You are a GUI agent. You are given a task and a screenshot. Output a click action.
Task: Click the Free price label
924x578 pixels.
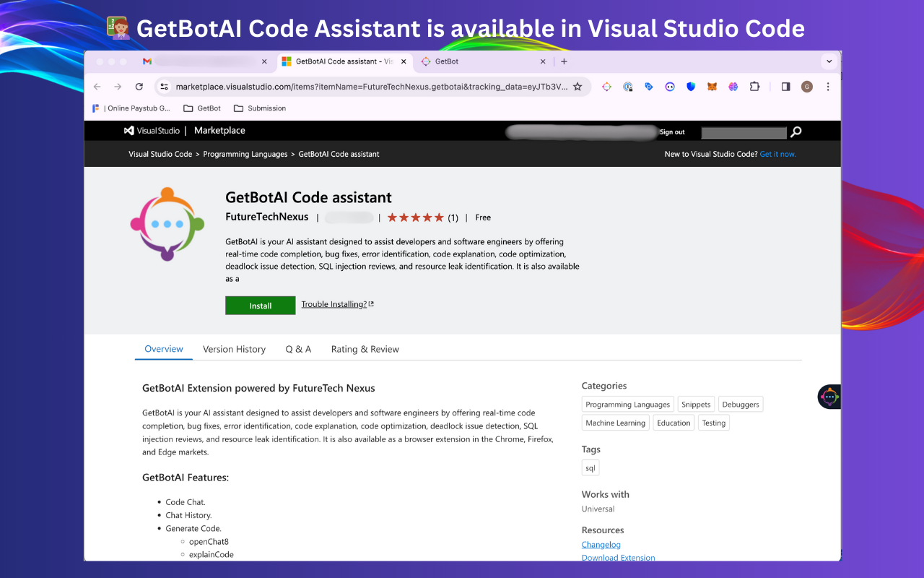(483, 217)
